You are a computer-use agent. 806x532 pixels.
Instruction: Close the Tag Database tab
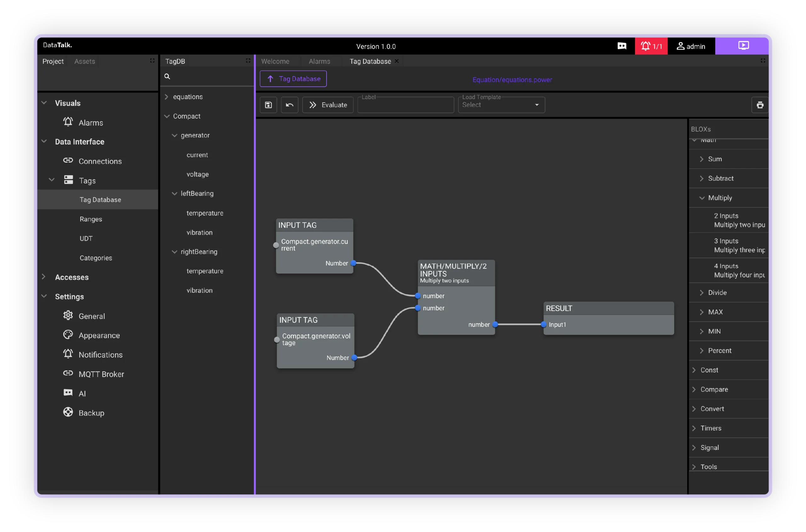[397, 61]
